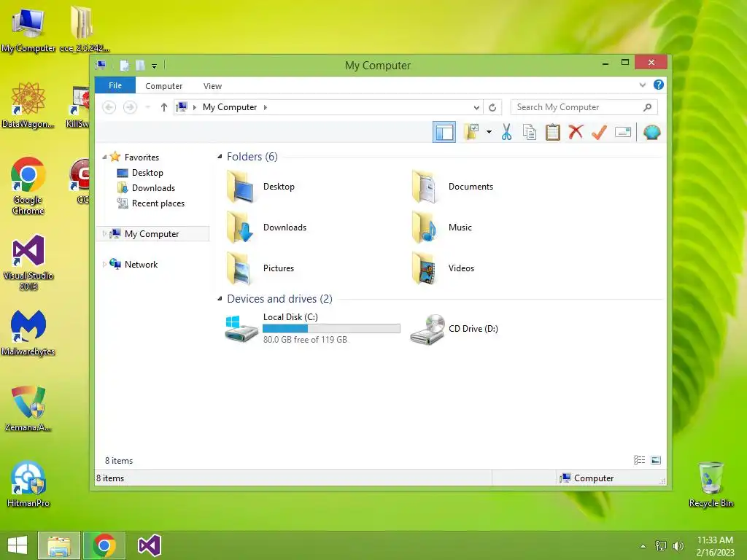Image resolution: width=747 pixels, height=560 pixels.
Task: Expand the ribbon with the chevron
Action: [x=642, y=85]
